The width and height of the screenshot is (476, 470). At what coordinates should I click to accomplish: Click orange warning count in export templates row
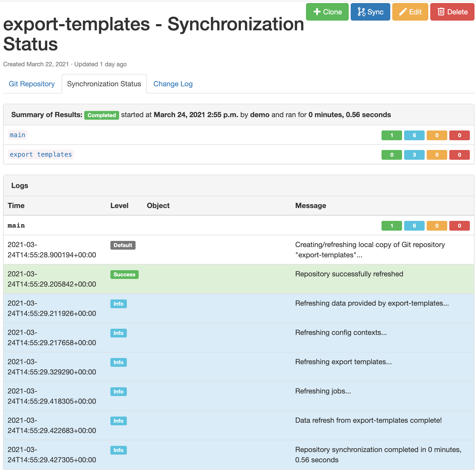point(437,155)
